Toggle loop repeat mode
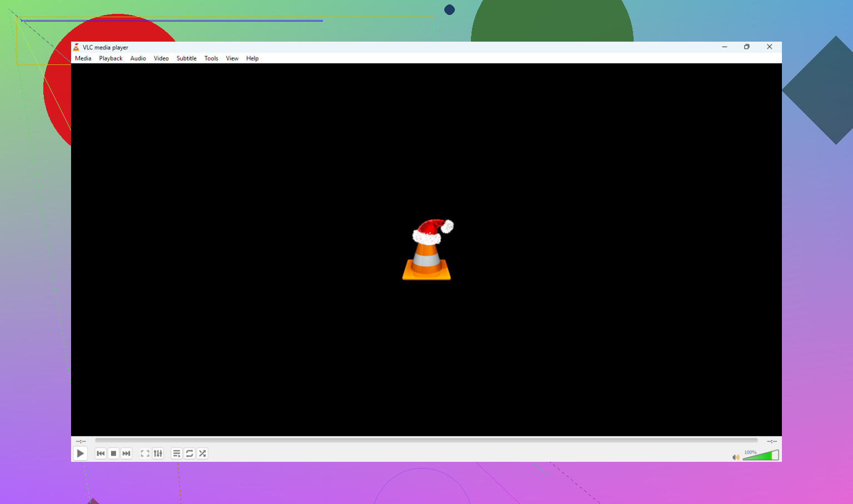Screen dimensions: 853x504 point(189,453)
